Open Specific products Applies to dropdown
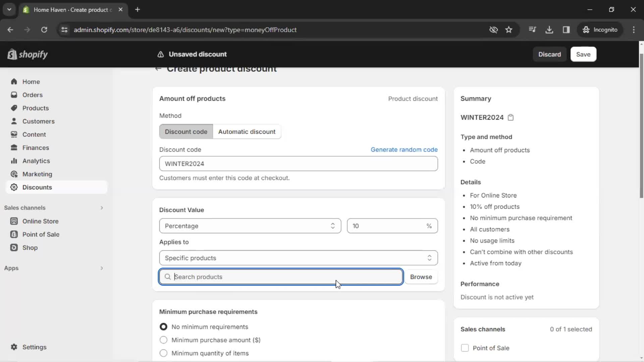The image size is (644, 362). point(299,258)
